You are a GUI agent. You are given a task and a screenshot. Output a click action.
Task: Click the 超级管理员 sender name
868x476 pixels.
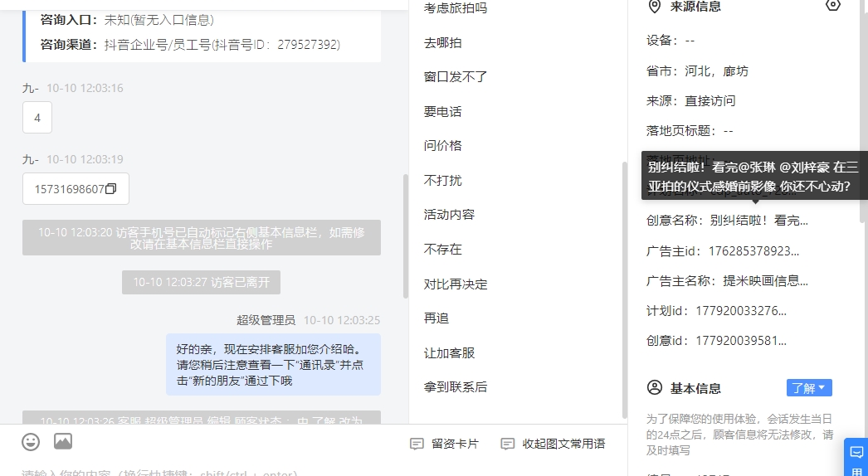(266, 320)
